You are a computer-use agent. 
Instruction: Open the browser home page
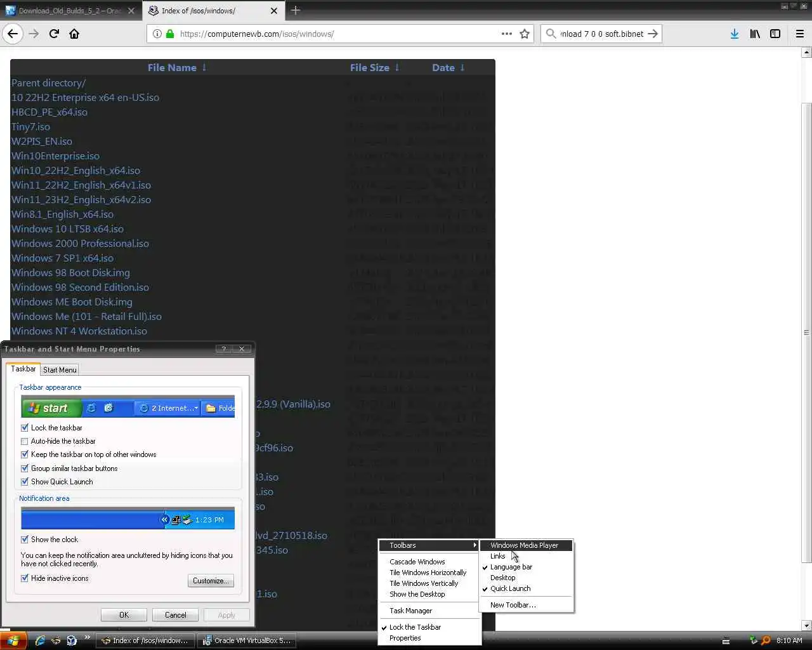(x=74, y=34)
